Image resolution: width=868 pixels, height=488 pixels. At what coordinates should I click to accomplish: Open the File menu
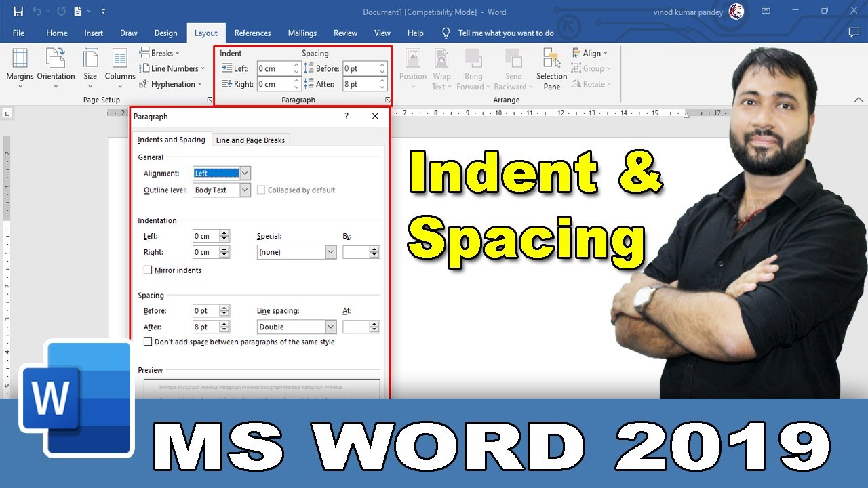click(x=18, y=33)
